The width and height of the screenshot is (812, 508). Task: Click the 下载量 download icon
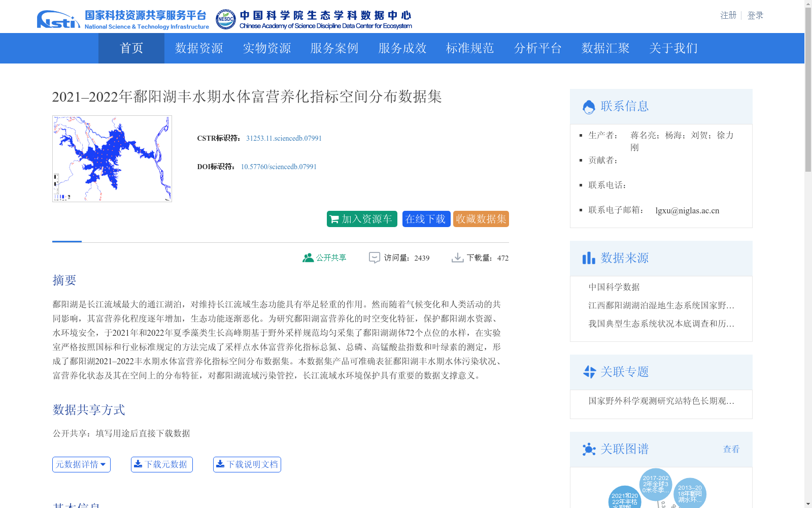457,258
